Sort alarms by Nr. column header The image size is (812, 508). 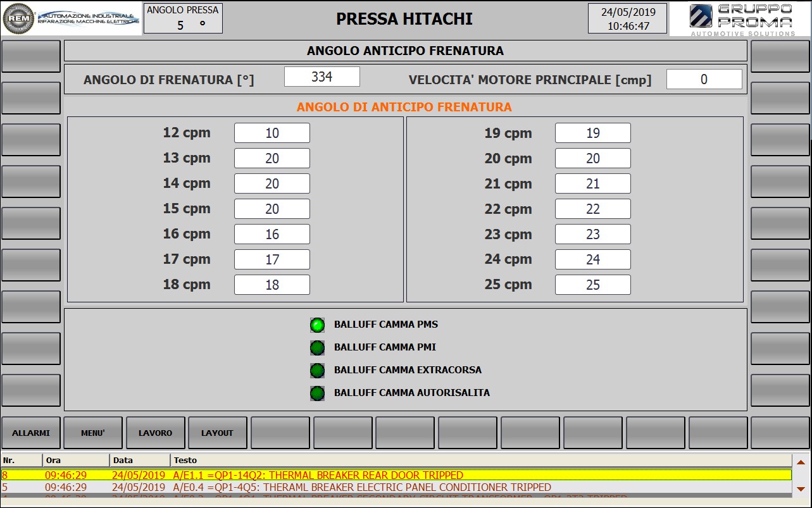(x=22, y=460)
